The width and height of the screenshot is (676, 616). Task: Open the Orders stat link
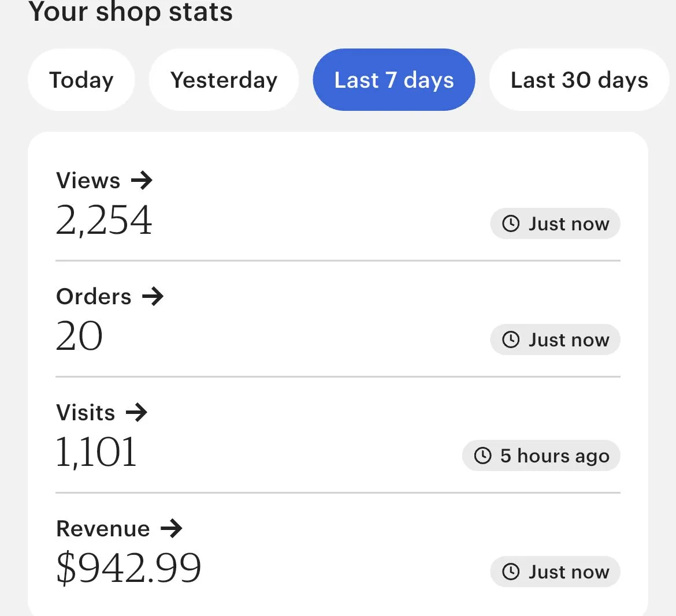(94, 297)
